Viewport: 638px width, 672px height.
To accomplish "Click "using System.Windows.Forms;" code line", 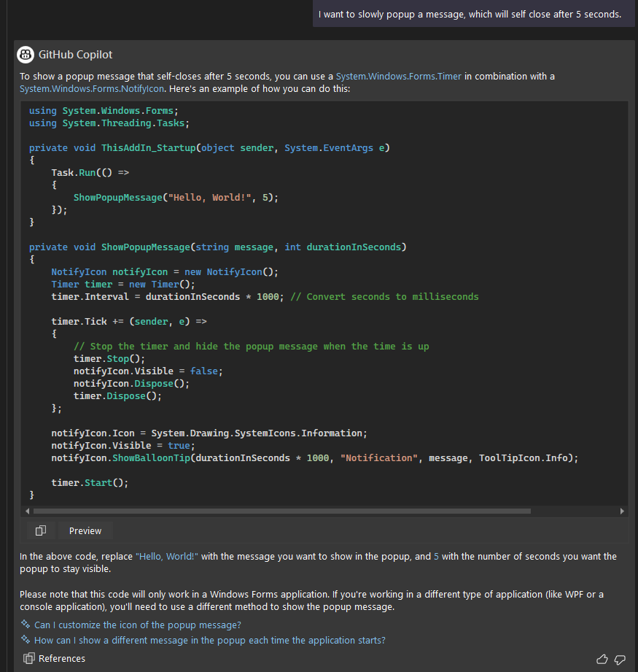I will [104, 111].
